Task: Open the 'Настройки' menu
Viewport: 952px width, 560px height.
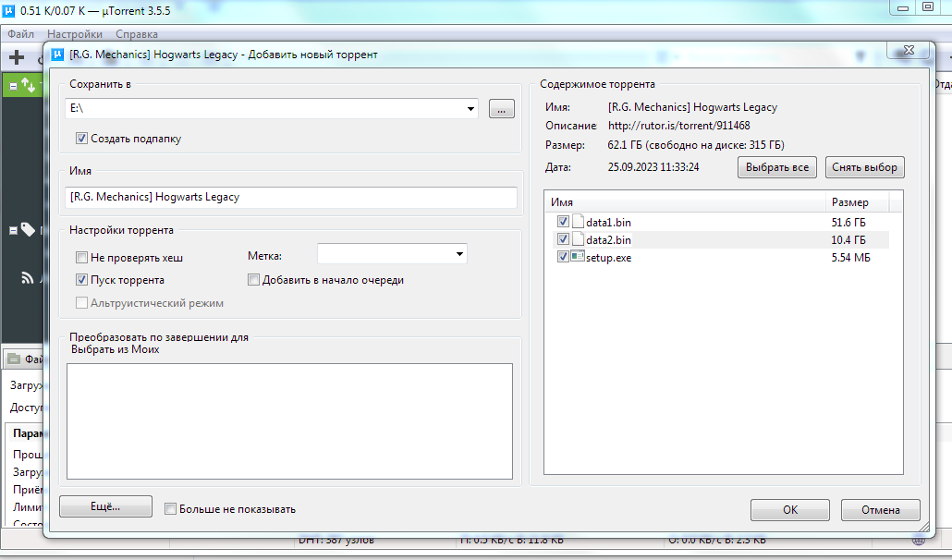Action: (75, 34)
